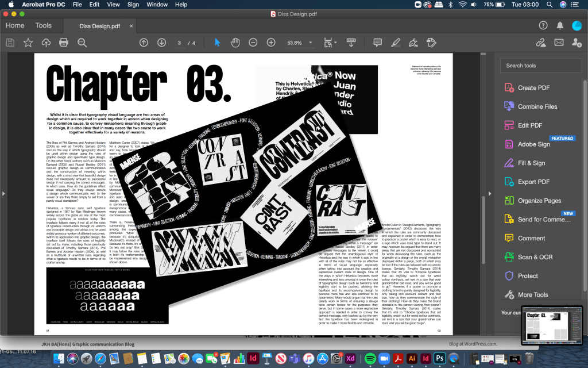Expand the left navigation pane arrow
This screenshot has height=368, width=588.
point(3,194)
